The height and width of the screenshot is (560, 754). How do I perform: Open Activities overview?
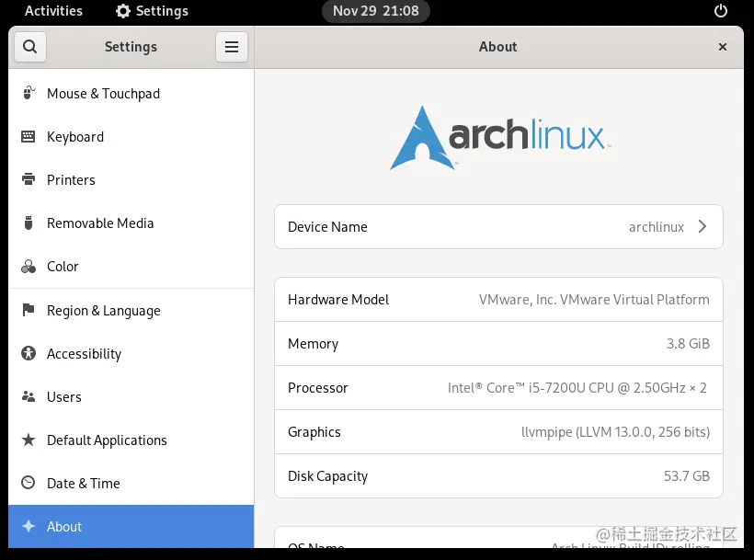point(53,11)
